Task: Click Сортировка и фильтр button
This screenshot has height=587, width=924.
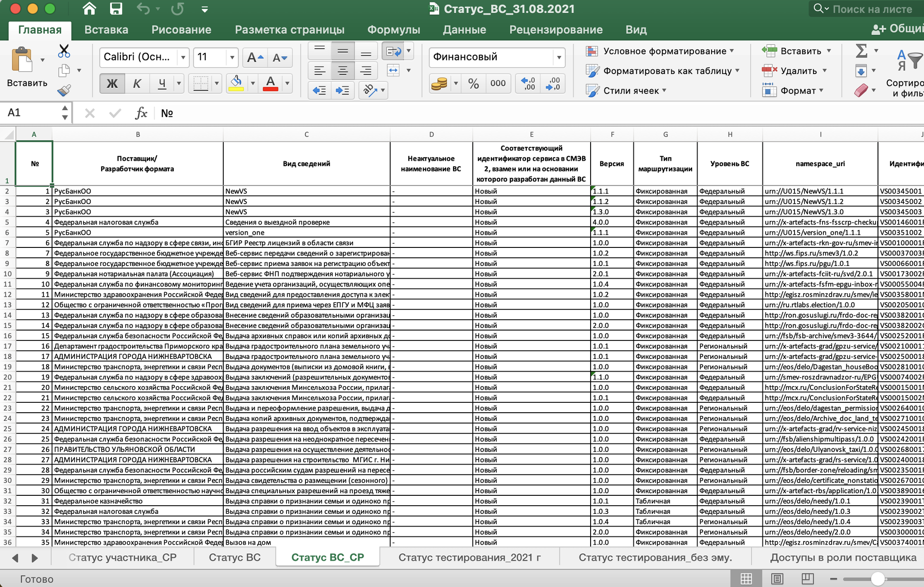Action: [906, 73]
